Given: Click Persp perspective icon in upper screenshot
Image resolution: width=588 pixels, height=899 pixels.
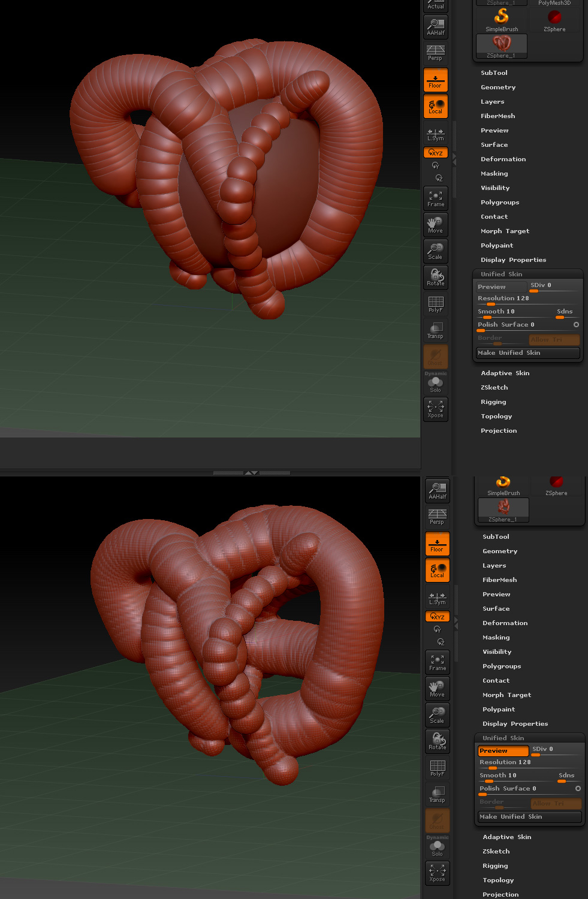Looking at the screenshot, I should pyautogui.click(x=436, y=52).
